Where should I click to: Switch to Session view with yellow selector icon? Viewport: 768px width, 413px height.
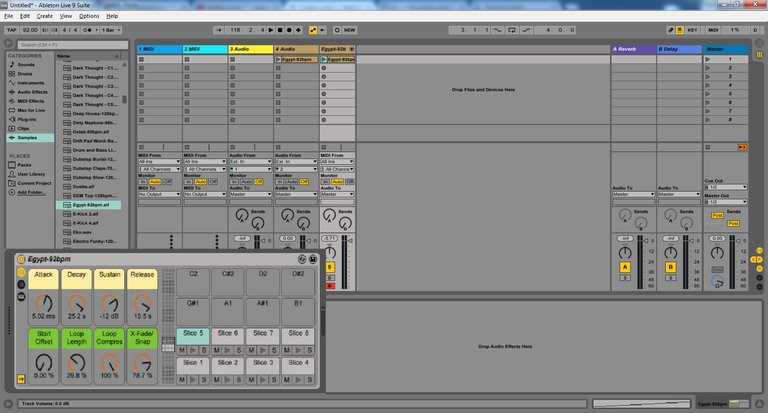point(760,55)
